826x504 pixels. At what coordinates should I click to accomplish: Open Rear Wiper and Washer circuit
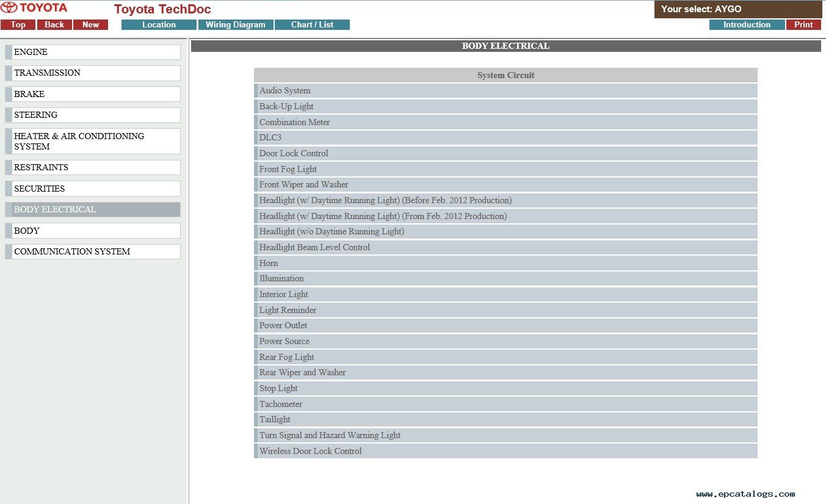(505, 373)
